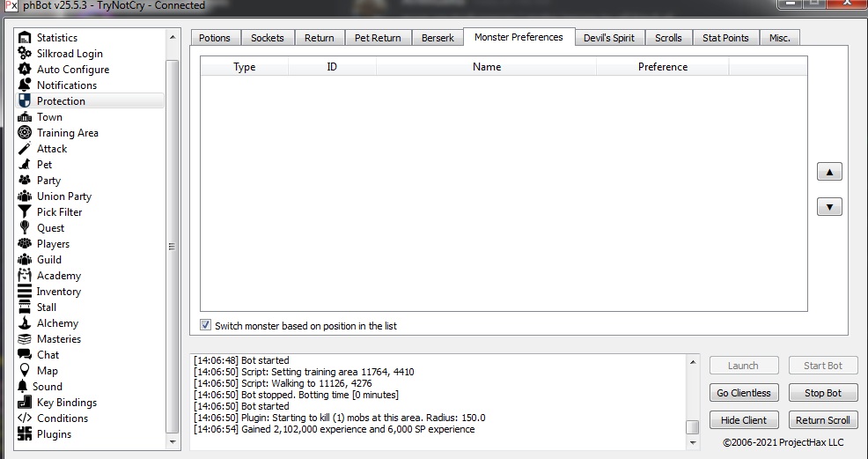Move monster preference up with arrow button
The image size is (868, 459).
(x=829, y=173)
